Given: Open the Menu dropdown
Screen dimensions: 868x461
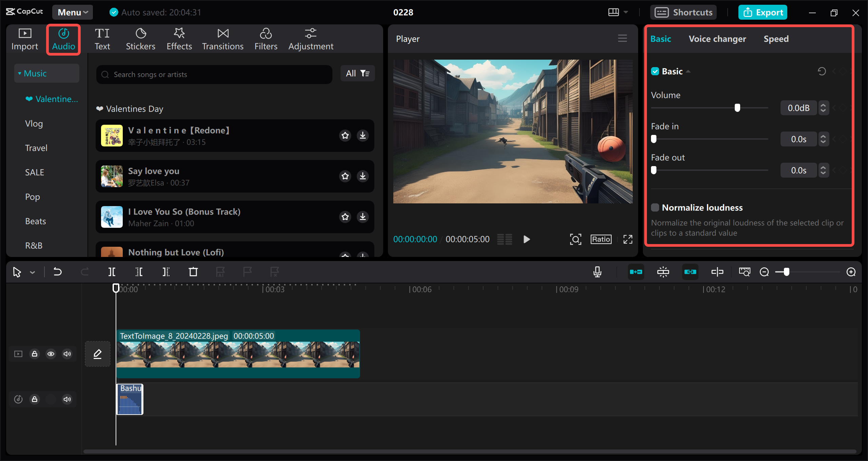Looking at the screenshot, I should [72, 12].
